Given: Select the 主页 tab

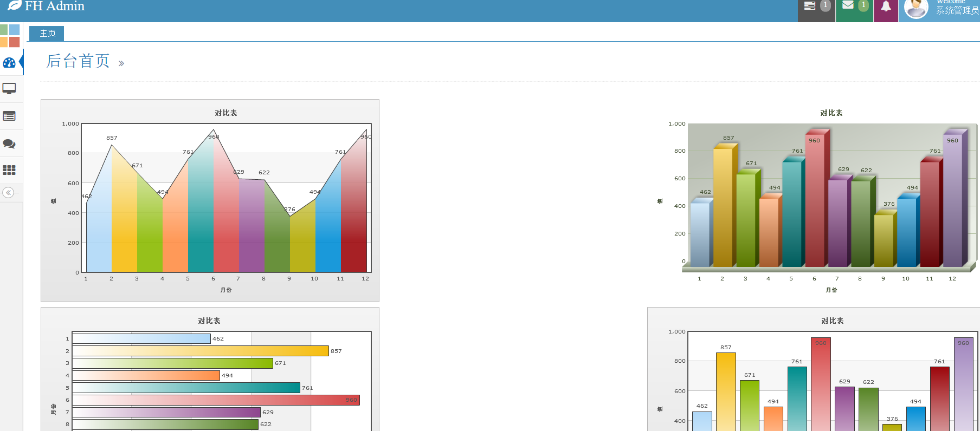Looking at the screenshot, I should 47,34.
